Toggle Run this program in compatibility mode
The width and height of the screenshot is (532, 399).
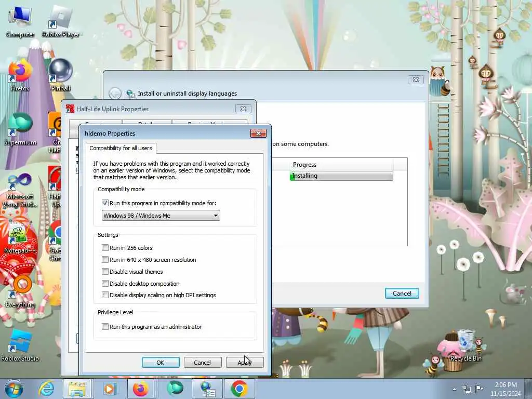(105, 203)
